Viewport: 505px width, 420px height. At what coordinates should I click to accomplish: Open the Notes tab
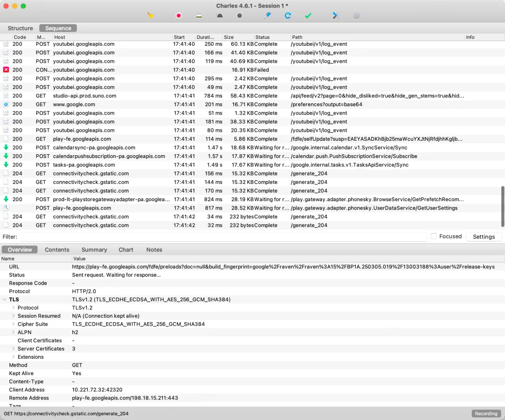point(154,250)
